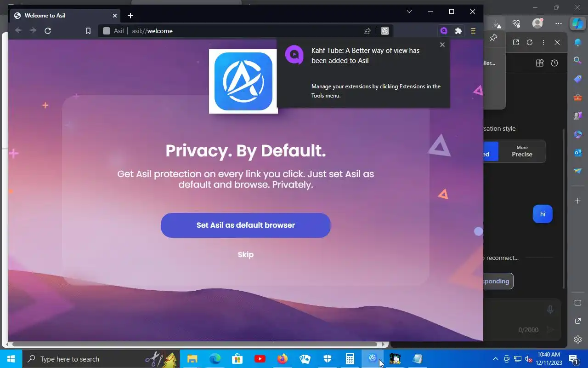Open Calculator from taskbar
The image size is (588, 368).
point(350,359)
